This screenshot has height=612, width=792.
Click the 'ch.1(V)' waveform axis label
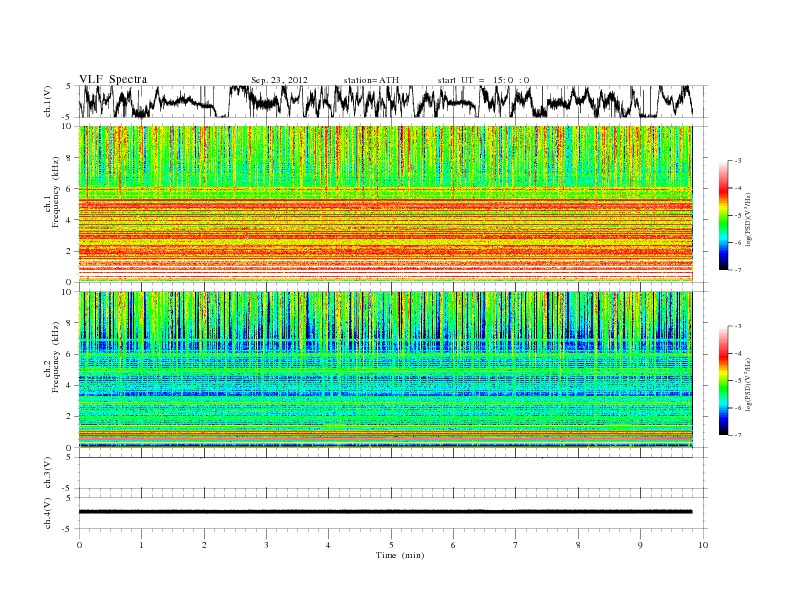[x=48, y=101]
